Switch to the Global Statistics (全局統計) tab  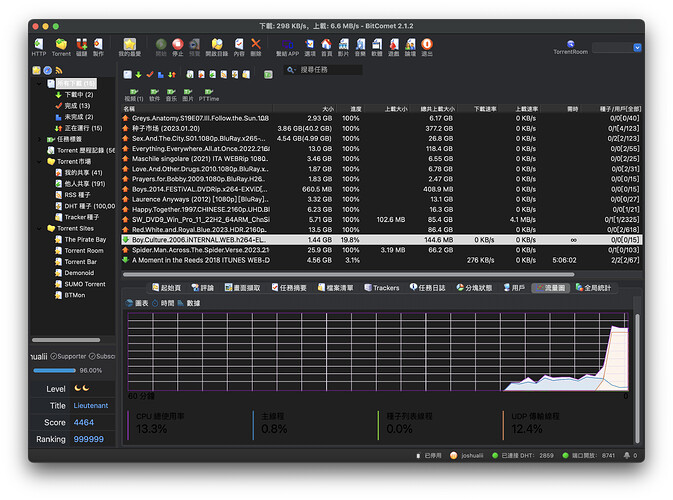593,288
